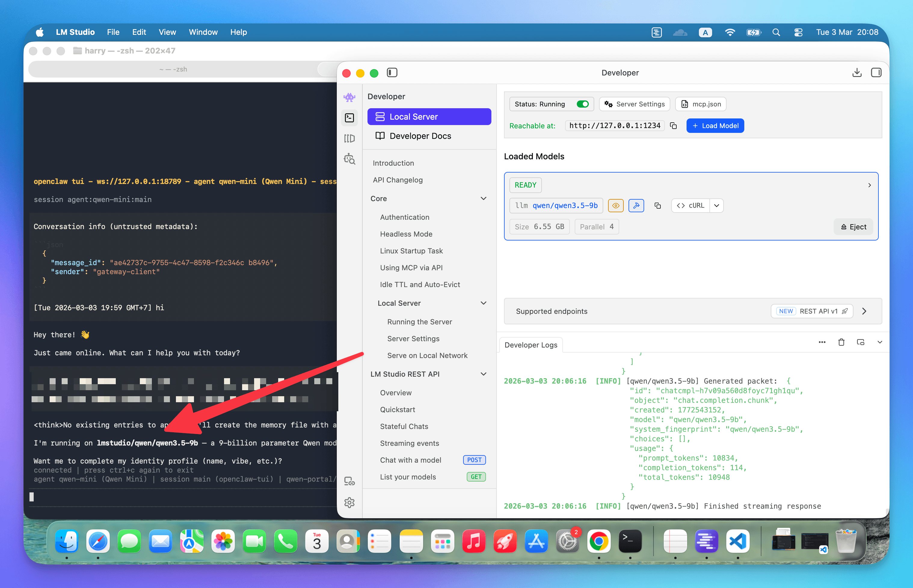Viewport: 913px width, 588px height.
Task: Click the download icon in Developer window titlebar
Action: tap(857, 72)
